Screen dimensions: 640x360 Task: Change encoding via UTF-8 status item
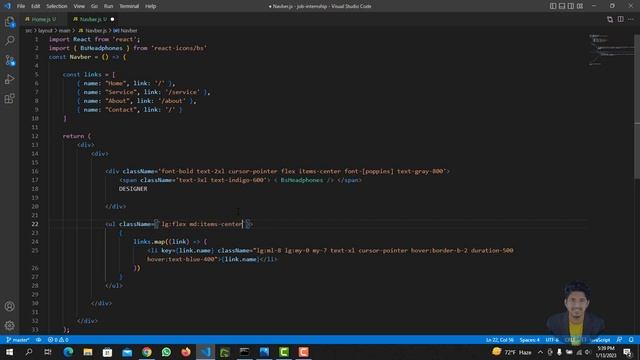[552, 340]
